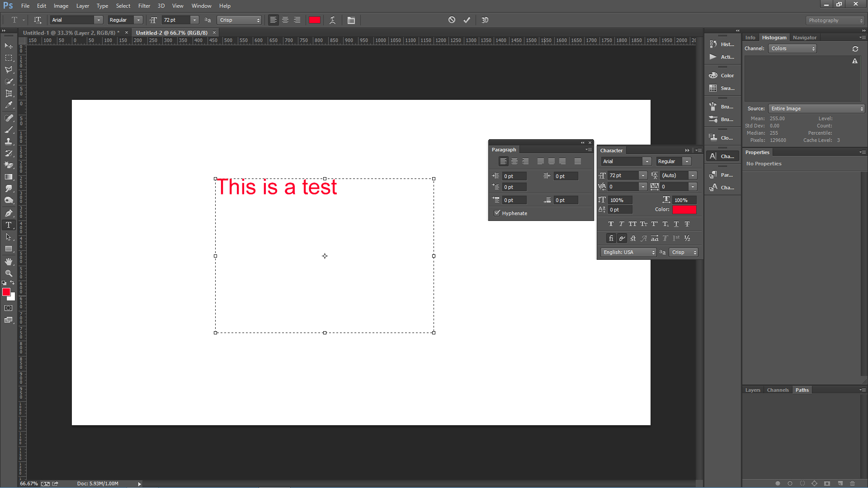Click Color swatch in Character panel
The width and height of the screenshot is (868, 488).
(x=684, y=210)
